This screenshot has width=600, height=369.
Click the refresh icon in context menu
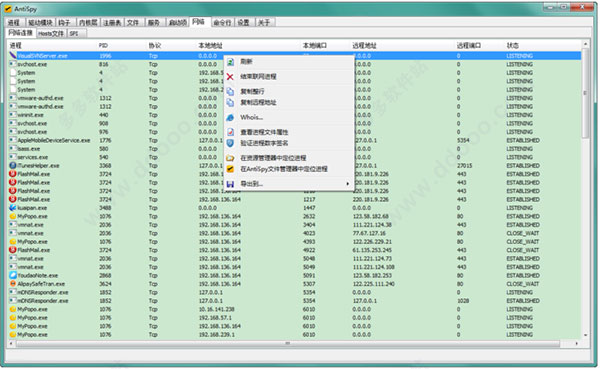(230, 62)
